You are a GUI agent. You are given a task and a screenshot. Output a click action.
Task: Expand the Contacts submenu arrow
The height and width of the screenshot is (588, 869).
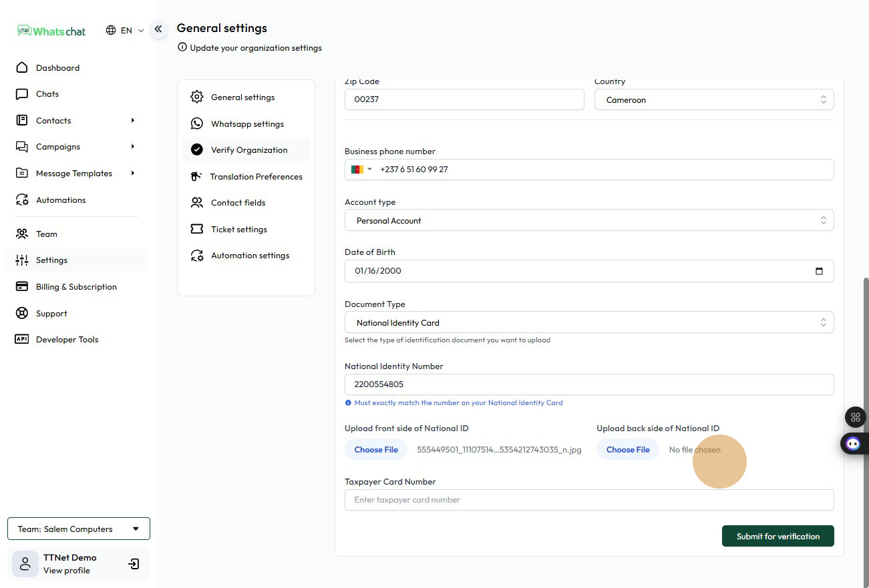(133, 121)
